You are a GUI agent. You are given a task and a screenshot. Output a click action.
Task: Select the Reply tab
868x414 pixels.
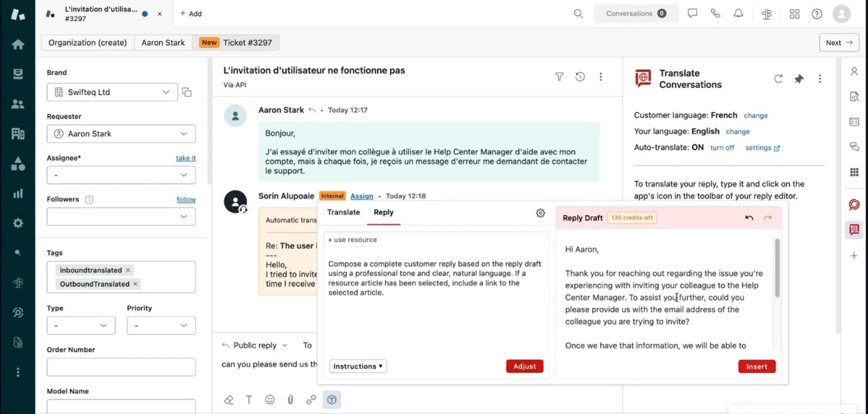tap(383, 212)
